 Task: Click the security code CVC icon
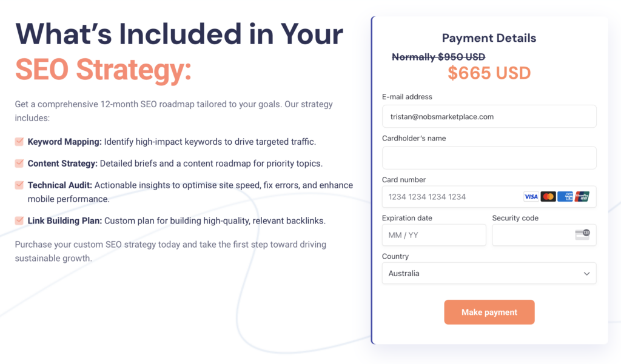tap(582, 235)
